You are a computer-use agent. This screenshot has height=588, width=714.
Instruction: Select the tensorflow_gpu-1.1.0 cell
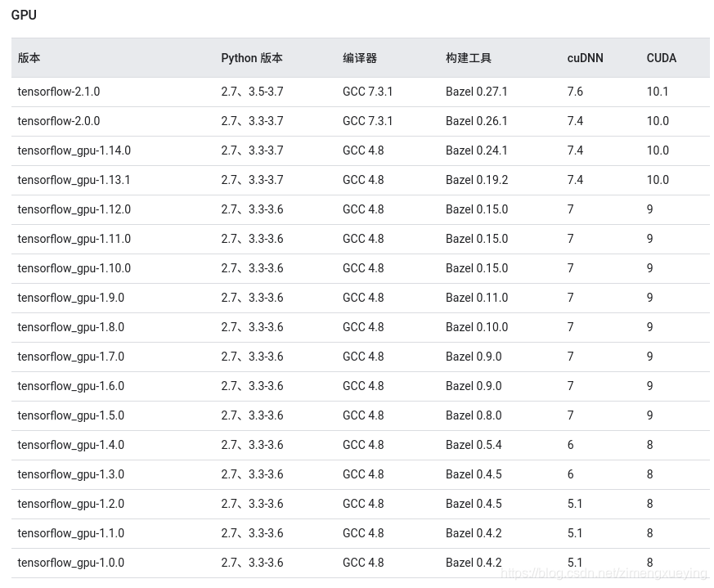(71, 533)
